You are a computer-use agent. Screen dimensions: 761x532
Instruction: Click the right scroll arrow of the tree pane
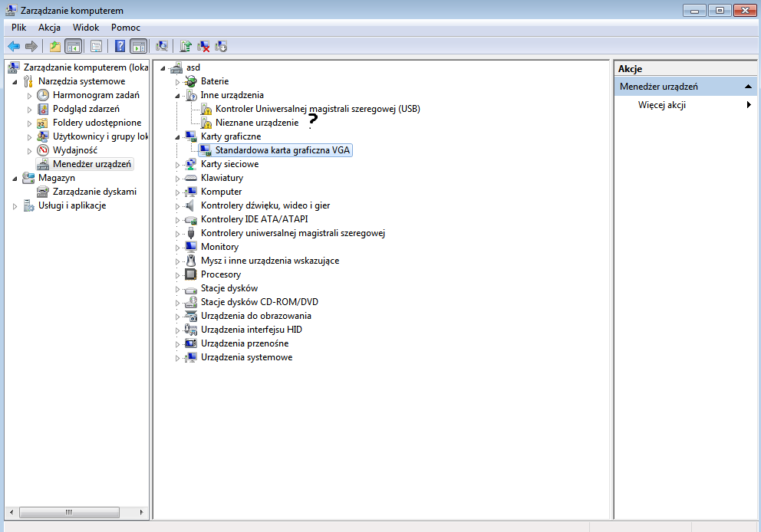coord(141,512)
